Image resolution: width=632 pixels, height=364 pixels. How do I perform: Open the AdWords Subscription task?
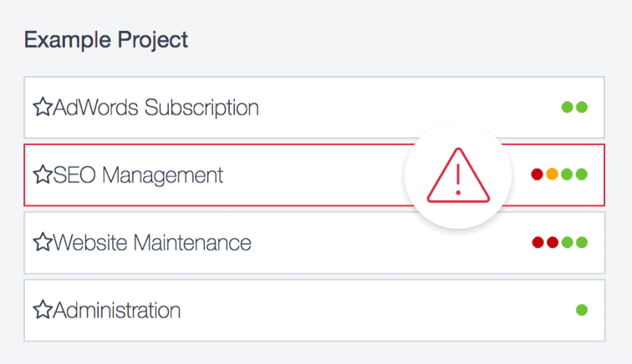click(x=155, y=107)
